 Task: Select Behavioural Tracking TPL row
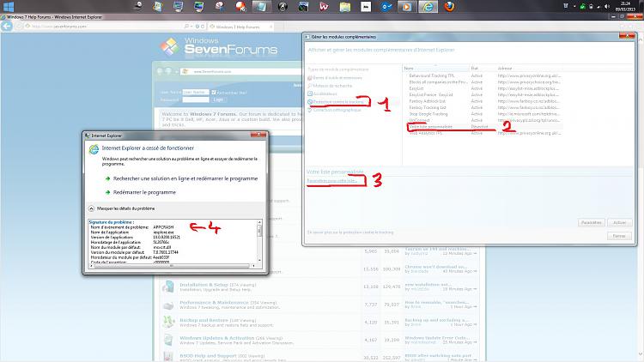(x=484, y=75)
